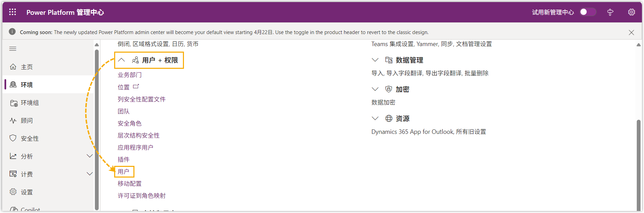Expand the 计费 navigation submenu
Image resolution: width=644 pixels, height=213 pixels.
click(x=89, y=174)
